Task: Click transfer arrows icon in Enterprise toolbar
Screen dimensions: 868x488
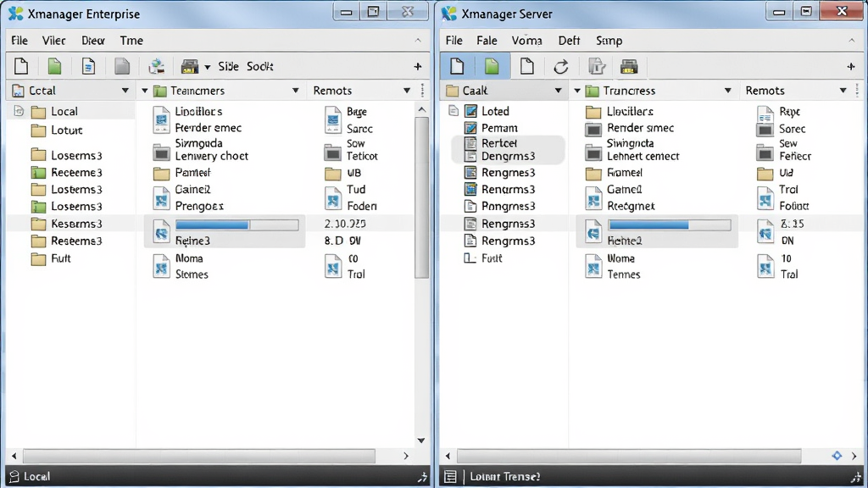Action: tap(156, 66)
